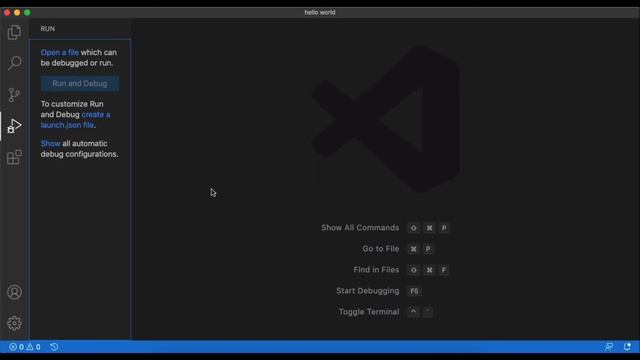
Task: Click 'Show All Commands' text
Action: point(360,228)
